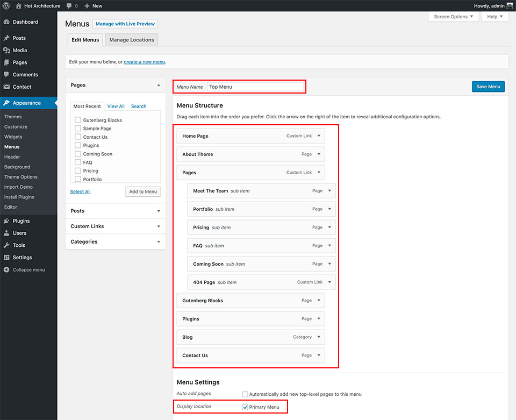516x420 pixels.
Task: Click the Settings sliders icon
Action: [x=6, y=258]
